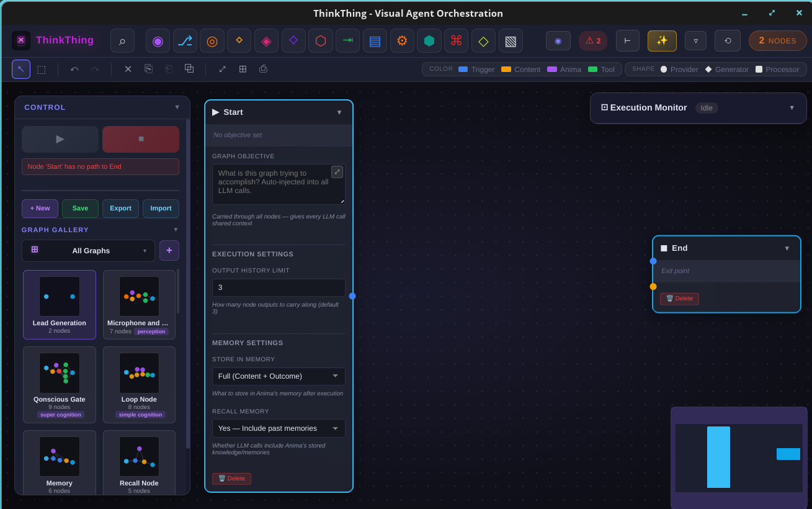The width and height of the screenshot is (812, 509).
Task: Click the reset rotate-arrow button
Action: (x=728, y=41)
